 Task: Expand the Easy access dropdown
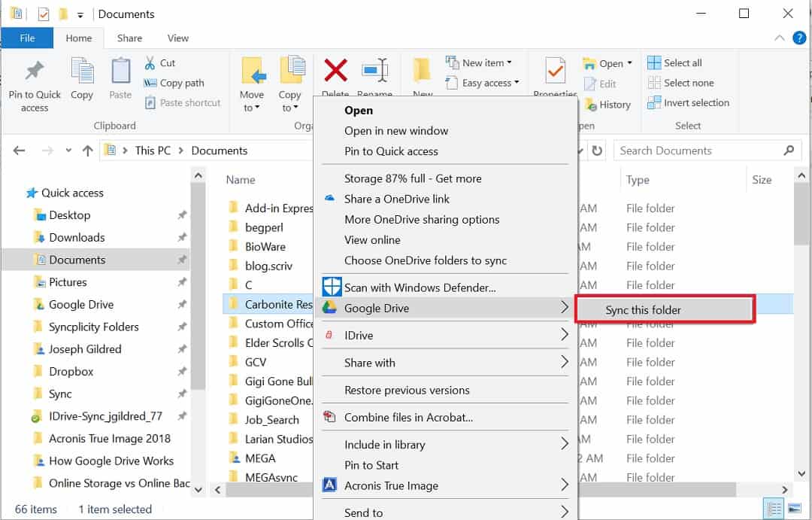(483, 83)
